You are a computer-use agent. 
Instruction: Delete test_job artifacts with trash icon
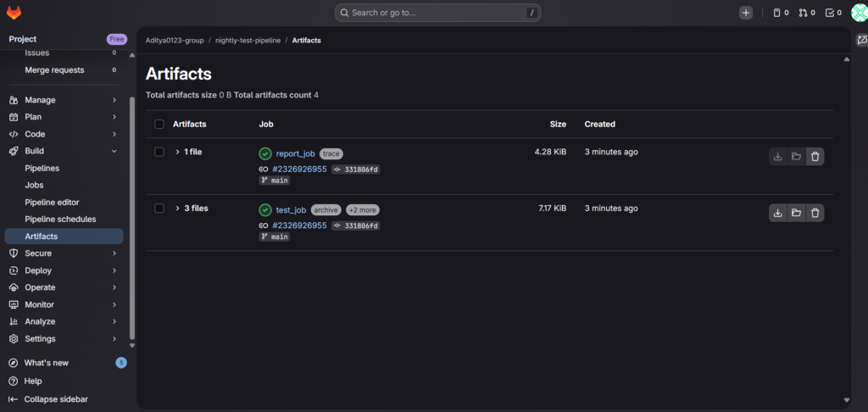(815, 213)
